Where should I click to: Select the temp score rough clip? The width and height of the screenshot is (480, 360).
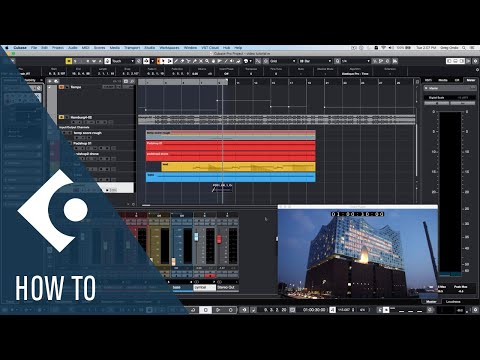231,135
